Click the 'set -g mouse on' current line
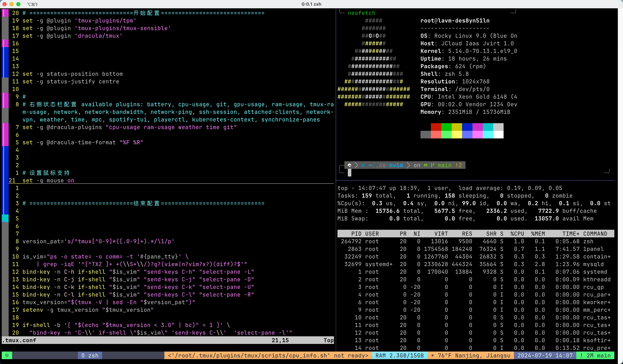The width and height of the screenshot is (623, 364). click(48, 180)
